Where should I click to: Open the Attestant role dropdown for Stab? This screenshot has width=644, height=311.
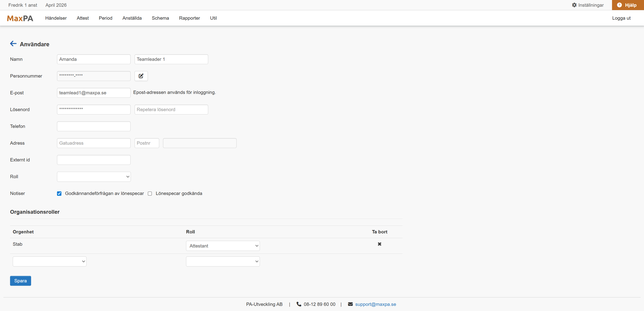pos(223,246)
